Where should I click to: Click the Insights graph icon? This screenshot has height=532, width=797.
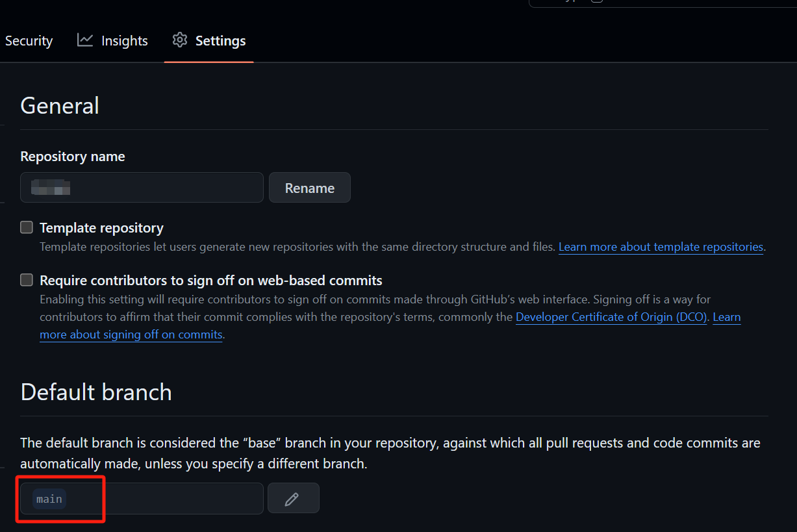point(85,40)
